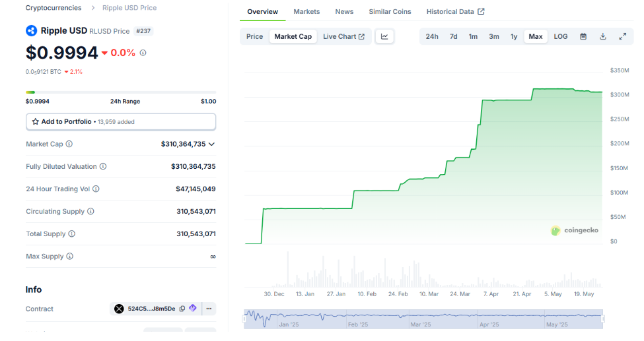The width and height of the screenshot is (644, 341).
Task: Open the Historical Data tab
Action: [x=456, y=11]
